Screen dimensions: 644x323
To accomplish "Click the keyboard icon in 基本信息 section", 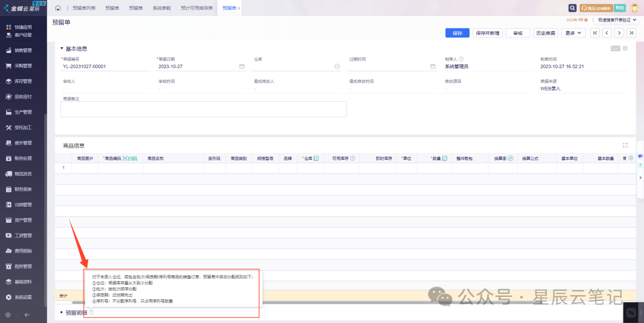I will 615,48.
